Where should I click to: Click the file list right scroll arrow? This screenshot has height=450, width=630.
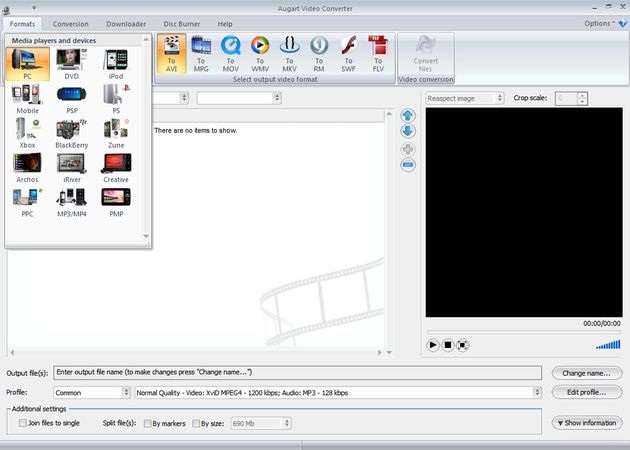click(x=379, y=352)
